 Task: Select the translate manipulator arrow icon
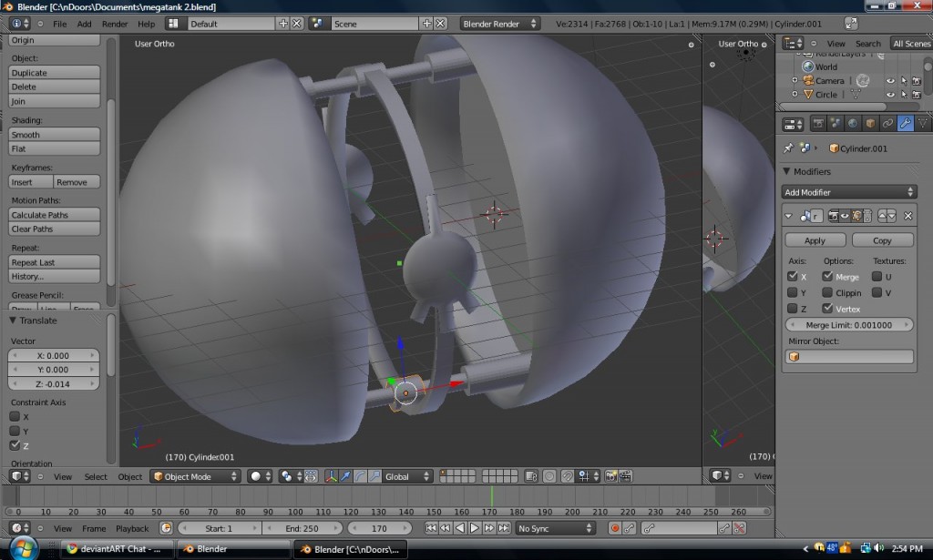tap(345, 476)
